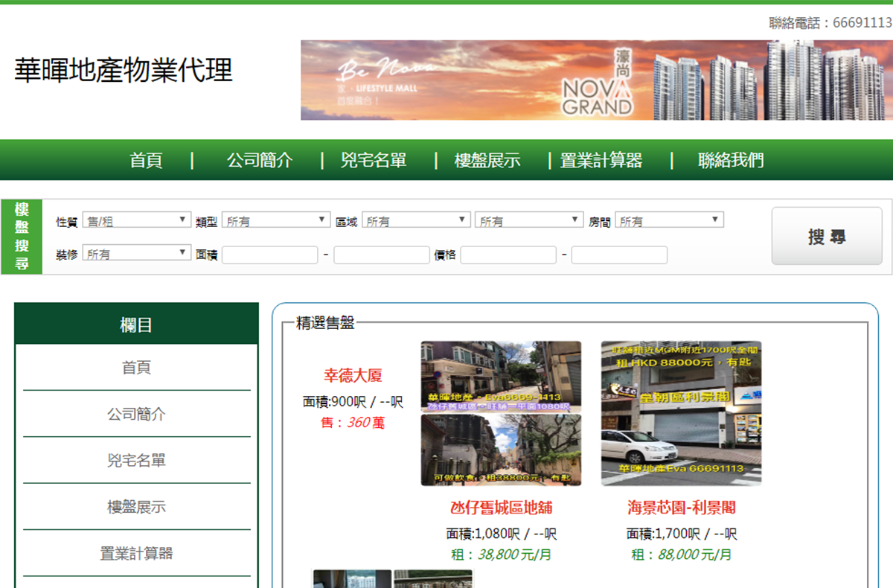893x588 pixels.
Task: Focus the maximum 價格 input field
Action: coord(620,255)
